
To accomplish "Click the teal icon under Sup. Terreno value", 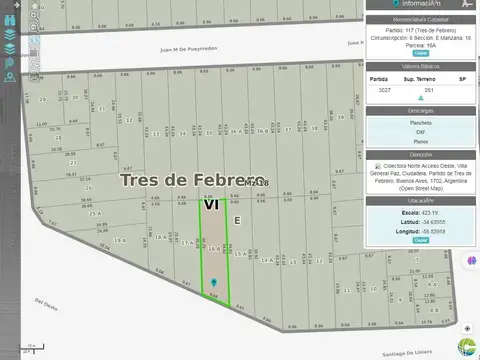I will pos(421,98).
